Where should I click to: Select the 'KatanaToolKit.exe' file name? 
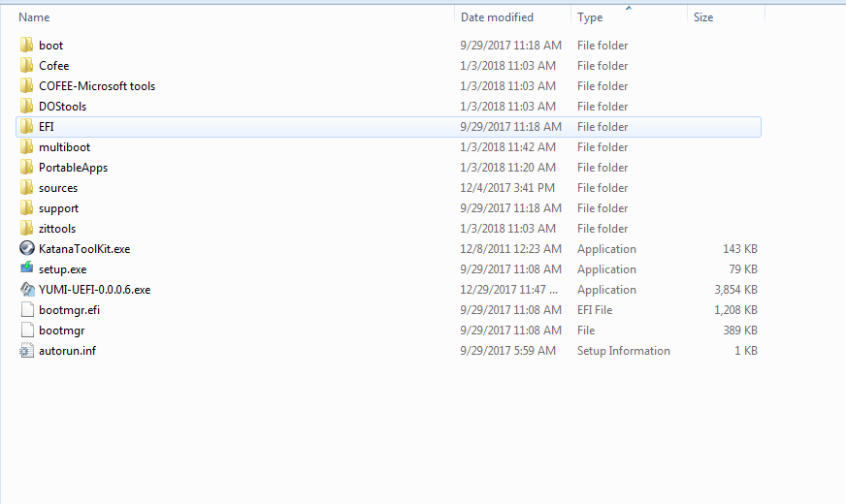tap(84, 249)
